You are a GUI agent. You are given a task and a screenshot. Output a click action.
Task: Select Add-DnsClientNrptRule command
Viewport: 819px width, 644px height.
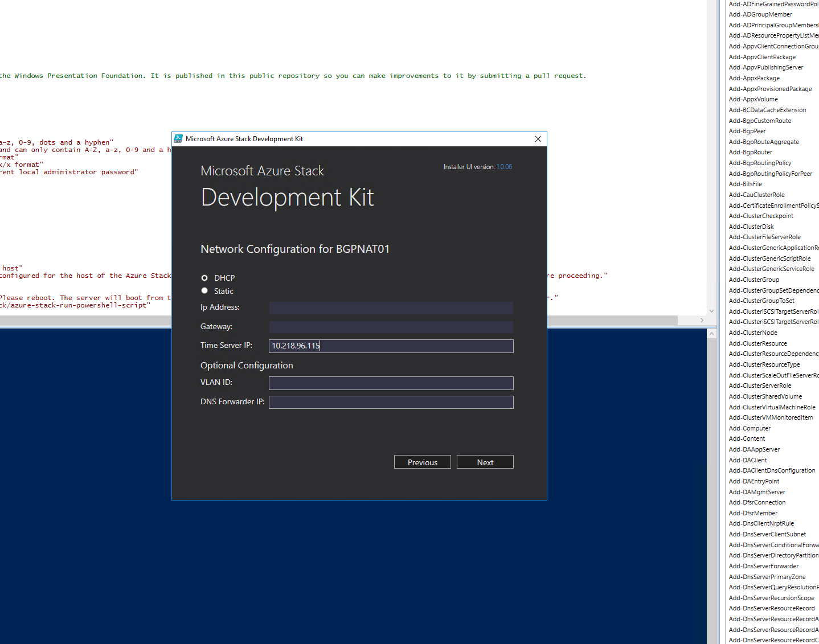tap(761, 523)
